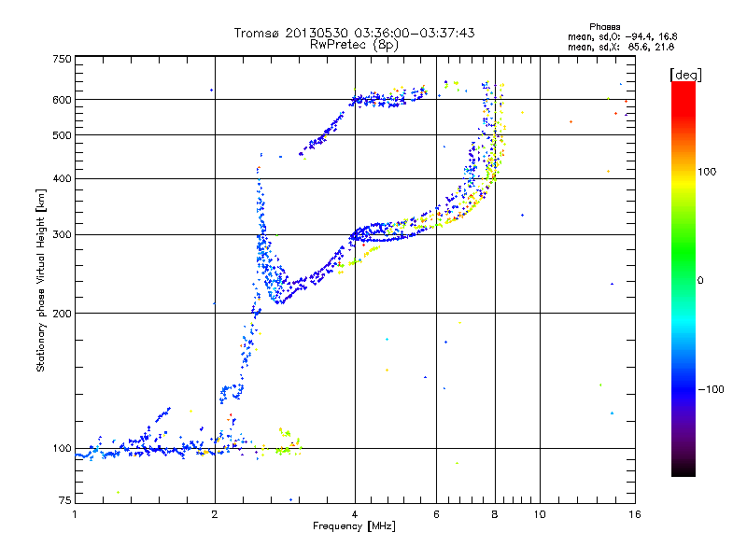Click the plot title 'Tromsø 20130530 03:36:00-03:37:43'
Image resolution: width=747 pixels, height=560 pixels.
point(355,33)
